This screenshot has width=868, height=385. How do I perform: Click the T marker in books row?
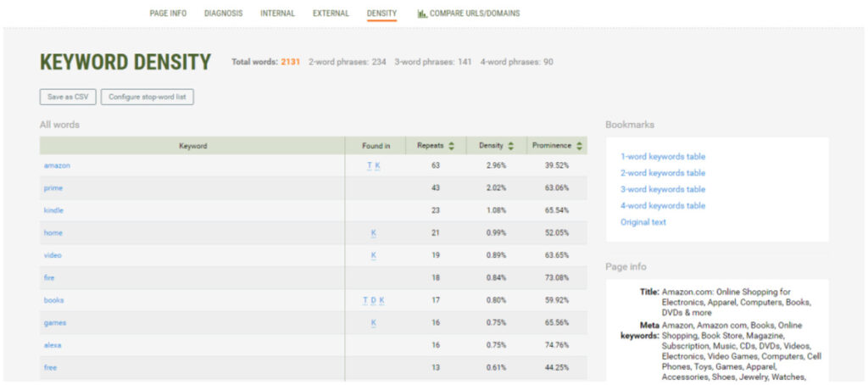click(x=365, y=300)
